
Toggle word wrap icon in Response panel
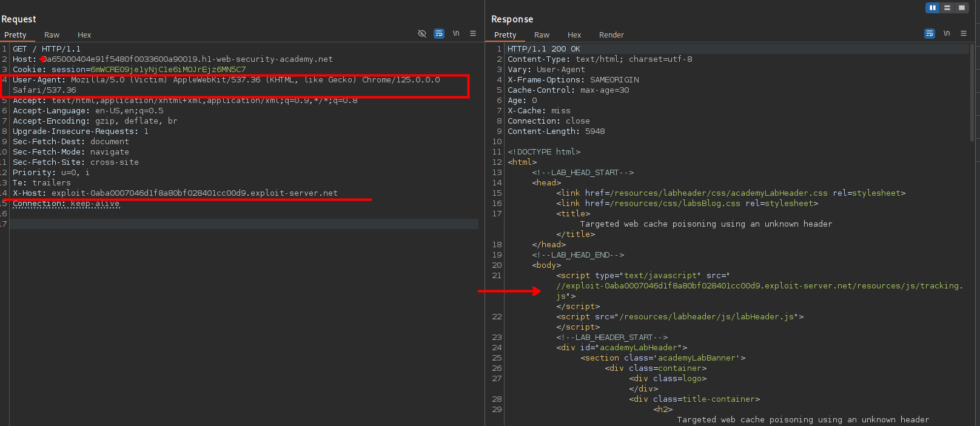930,33
